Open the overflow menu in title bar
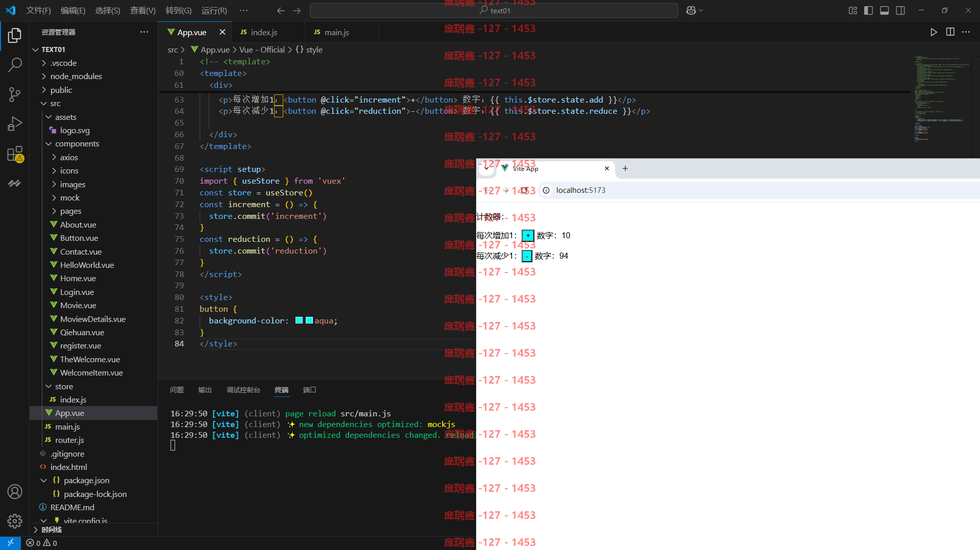The image size is (980, 550). click(243, 10)
